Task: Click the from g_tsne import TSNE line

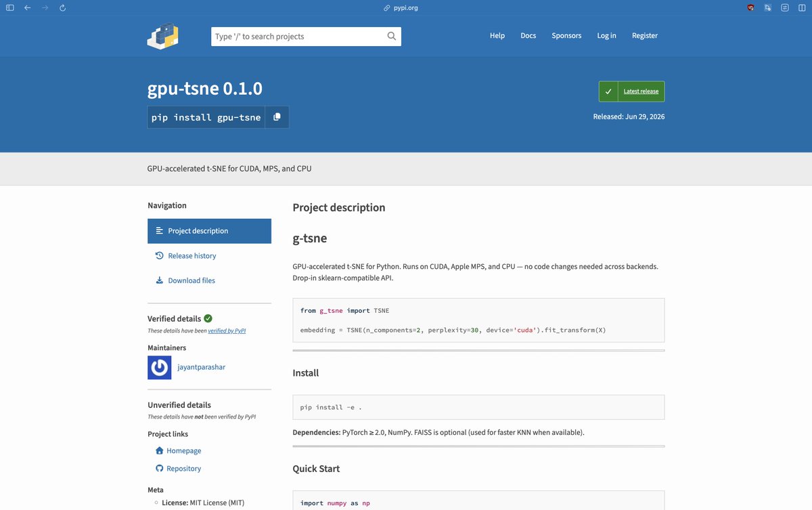Action: pos(345,311)
